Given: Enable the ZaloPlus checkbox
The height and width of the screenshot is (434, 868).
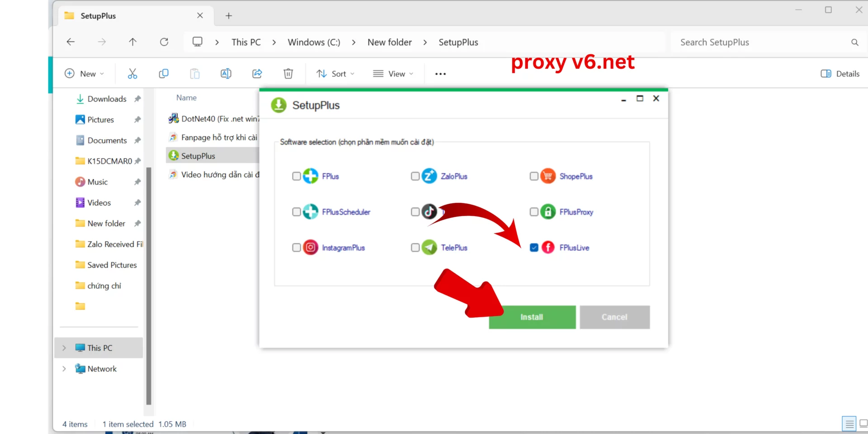Looking at the screenshot, I should click(415, 176).
